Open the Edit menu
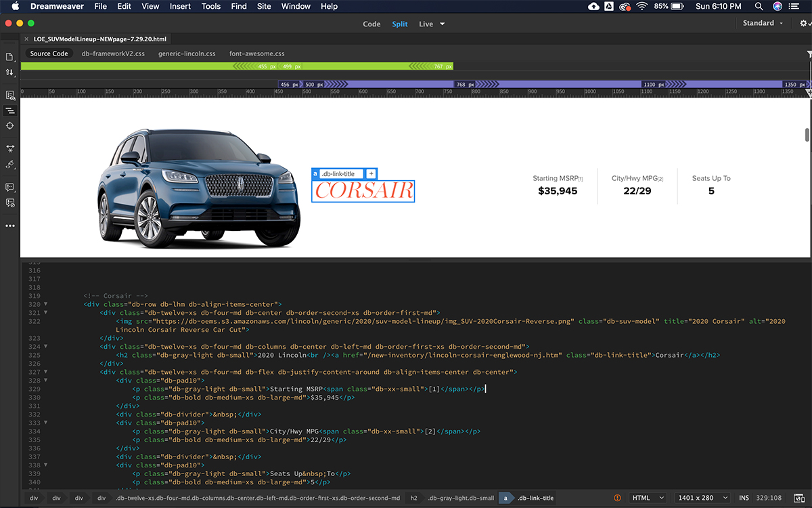This screenshot has width=812, height=508. tap(124, 6)
